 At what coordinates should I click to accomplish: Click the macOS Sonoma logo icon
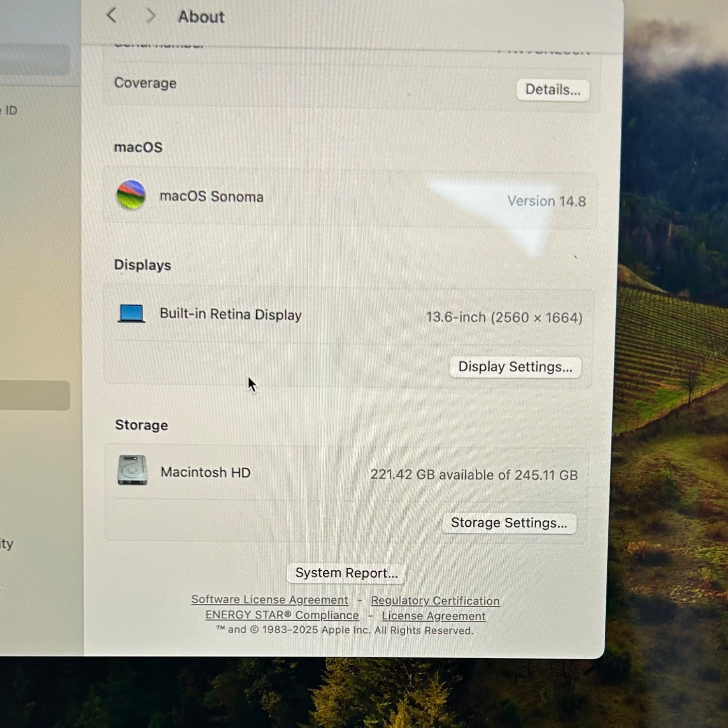coord(131,195)
